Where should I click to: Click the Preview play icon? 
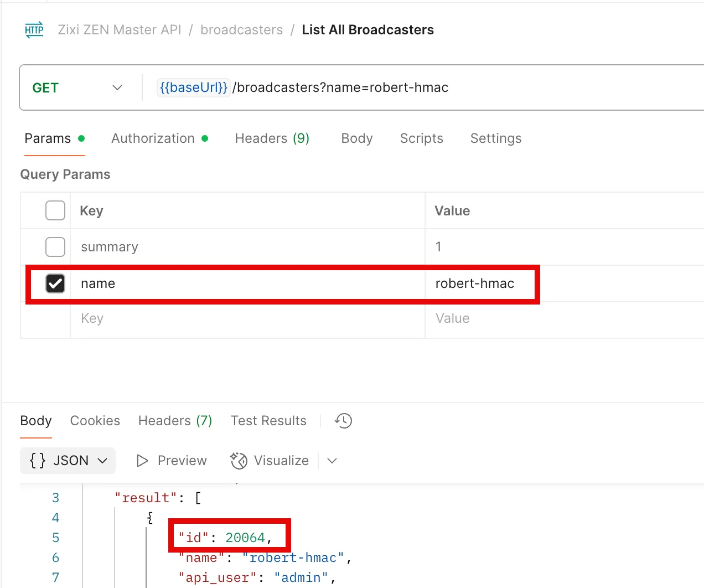142,461
